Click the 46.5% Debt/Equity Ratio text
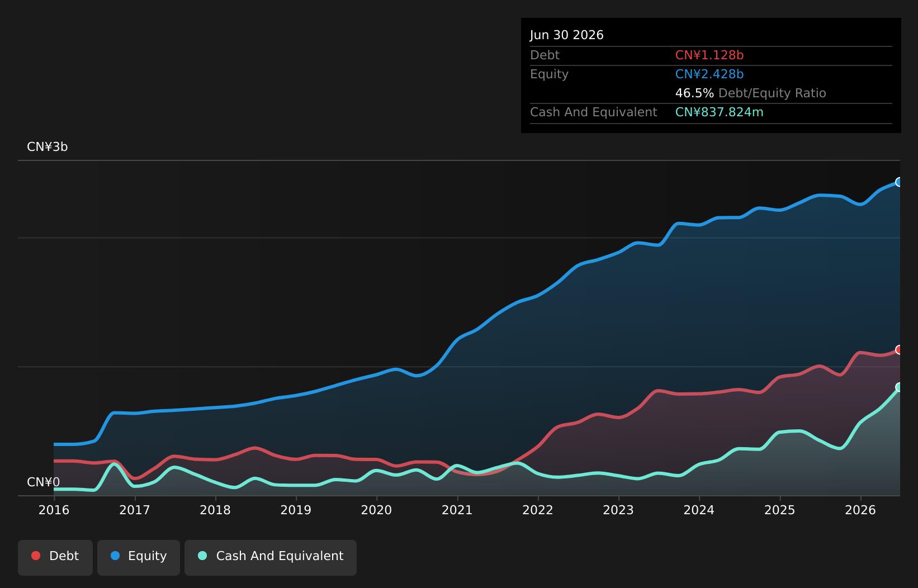This screenshot has height=588, width=918. coord(751,93)
